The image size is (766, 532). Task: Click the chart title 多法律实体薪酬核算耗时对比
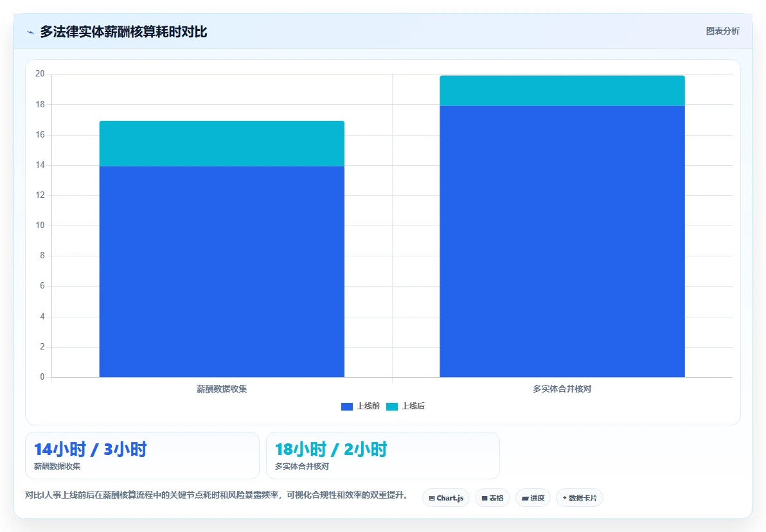pos(123,32)
